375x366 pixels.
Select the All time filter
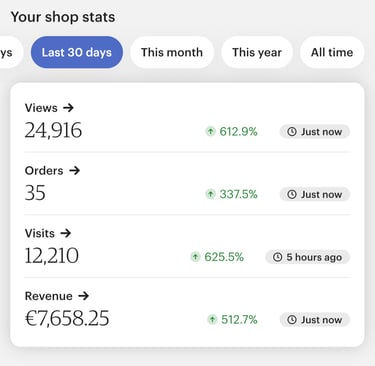332,52
